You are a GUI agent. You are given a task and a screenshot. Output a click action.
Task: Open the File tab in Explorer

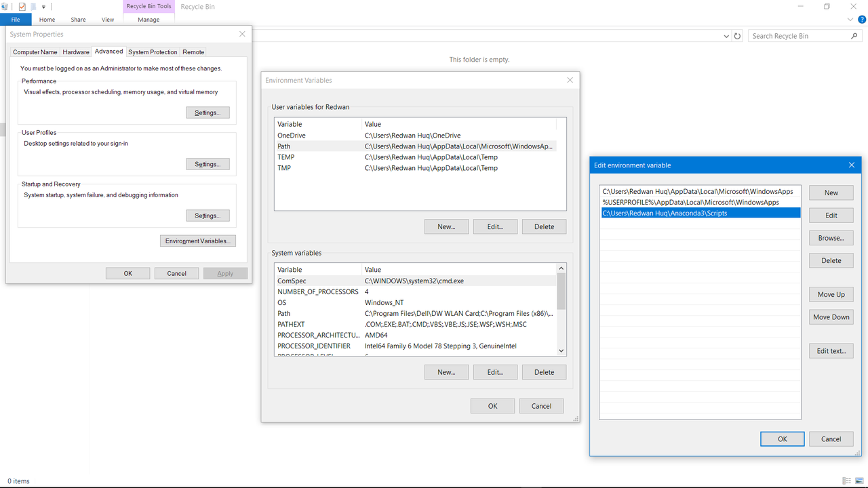(x=15, y=20)
